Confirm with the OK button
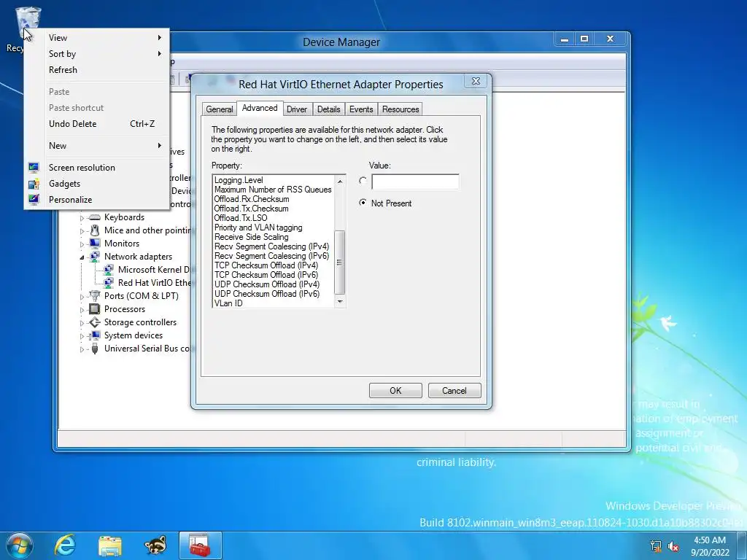 395,391
